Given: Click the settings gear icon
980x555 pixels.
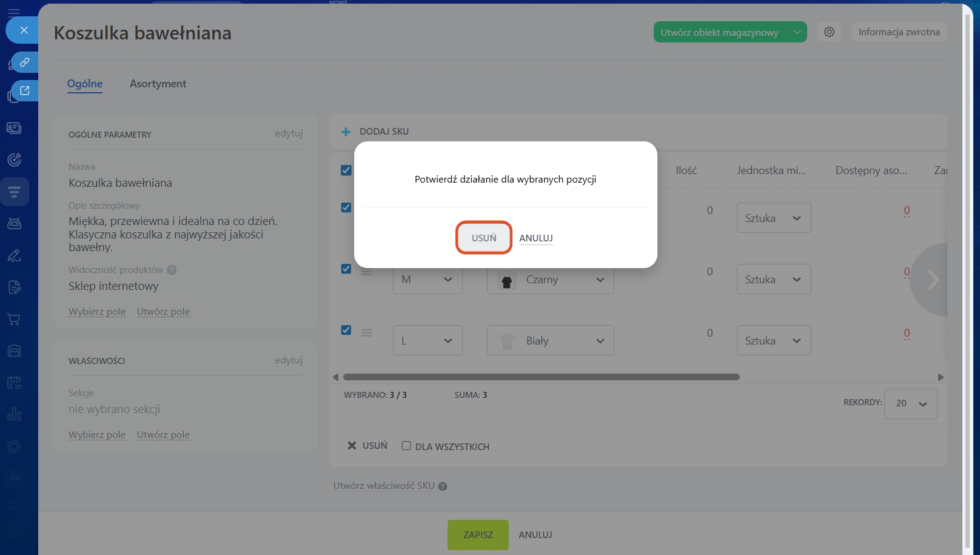Looking at the screenshot, I should coord(829,32).
